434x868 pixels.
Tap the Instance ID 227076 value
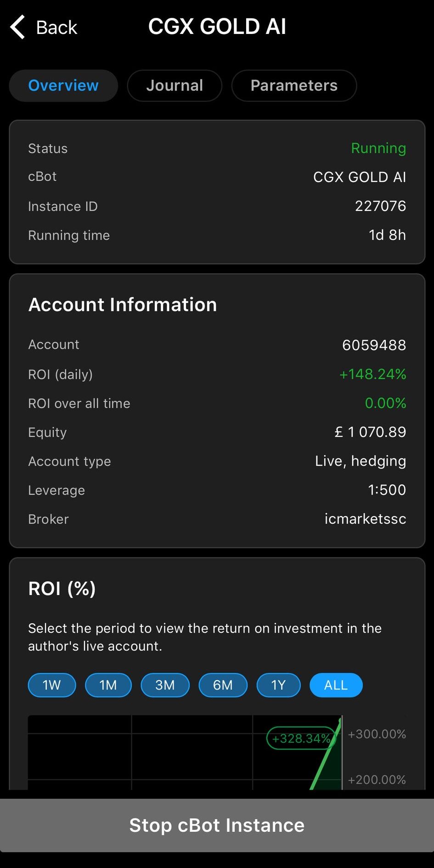pos(380,206)
